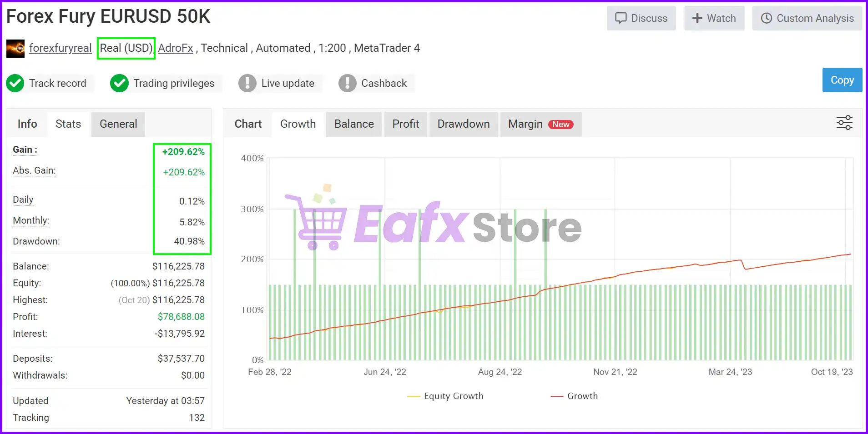Click the forexfuryreal avatar thumbnail
The height and width of the screenshot is (434, 868).
pos(15,48)
